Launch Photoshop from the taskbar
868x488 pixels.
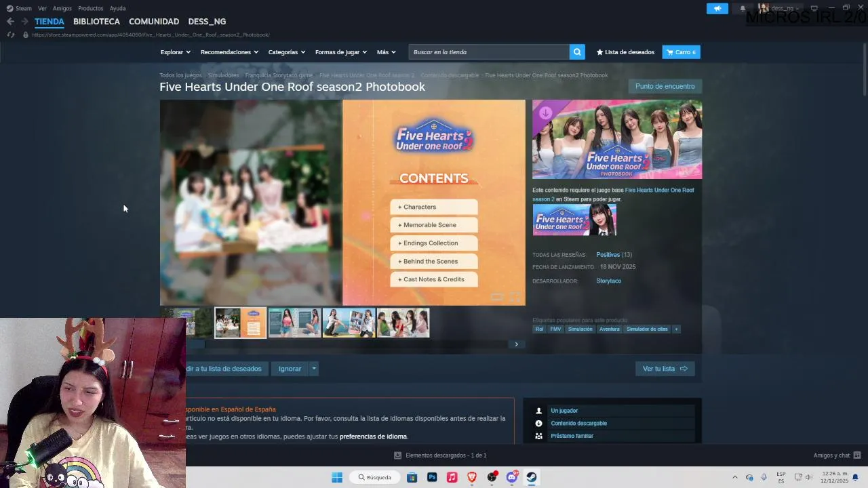pos(432,477)
